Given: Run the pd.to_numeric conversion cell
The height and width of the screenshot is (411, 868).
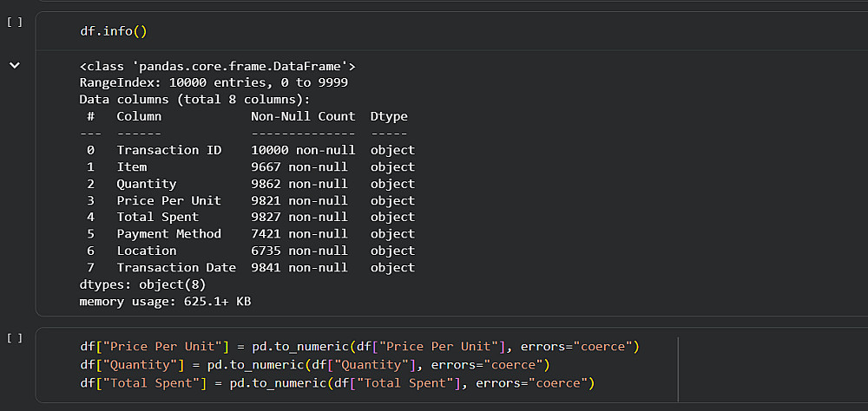Looking at the screenshot, I should pyautogui.click(x=14, y=337).
